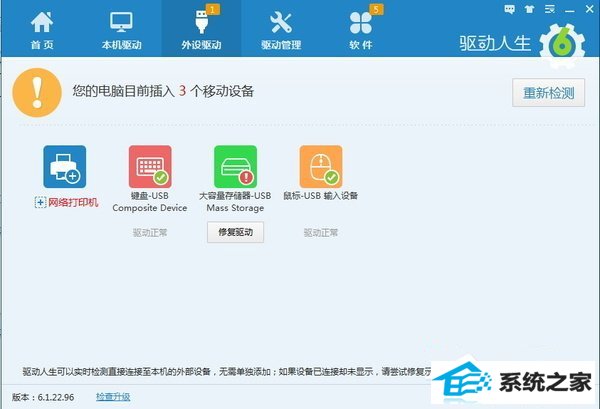Open the 首页 home tab
Screen dimensions: 600x409
click(42, 30)
